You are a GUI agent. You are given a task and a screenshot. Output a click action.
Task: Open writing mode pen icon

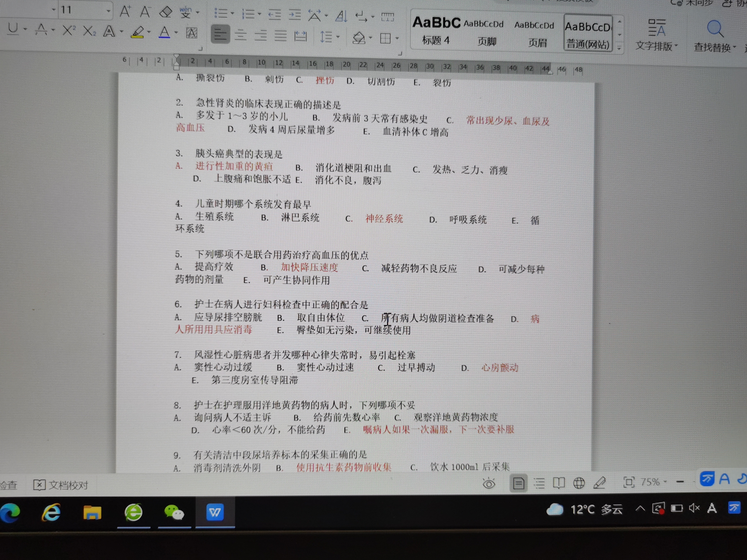click(600, 483)
